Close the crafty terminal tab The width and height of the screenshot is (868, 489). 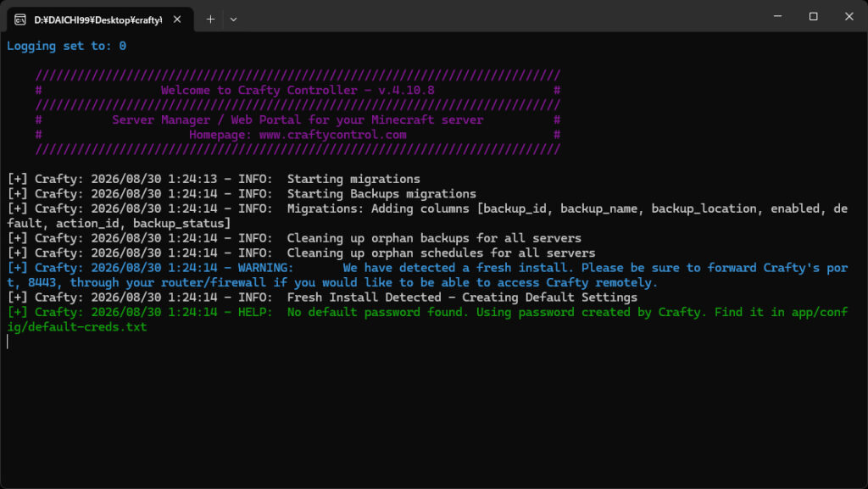(x=177, y=19)
